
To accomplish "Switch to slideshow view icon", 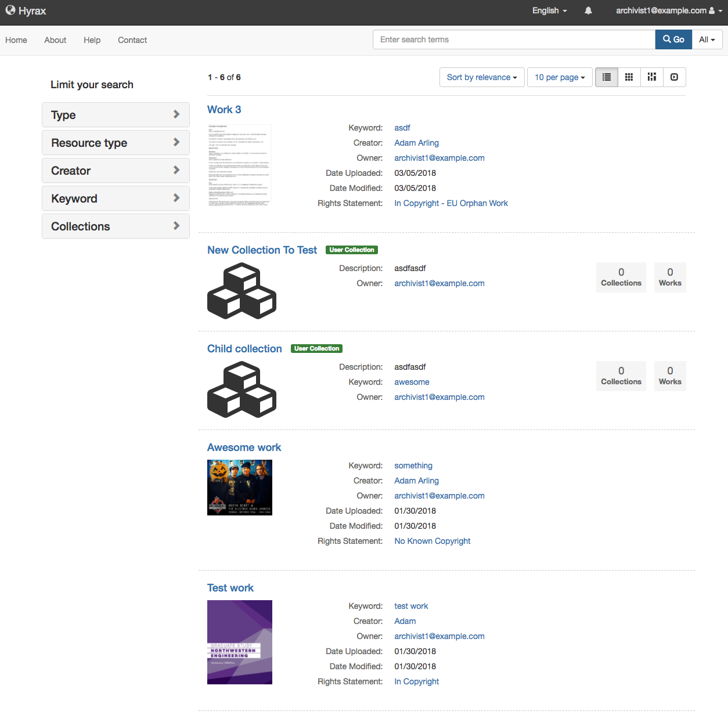I will click(x=674, y=77).
